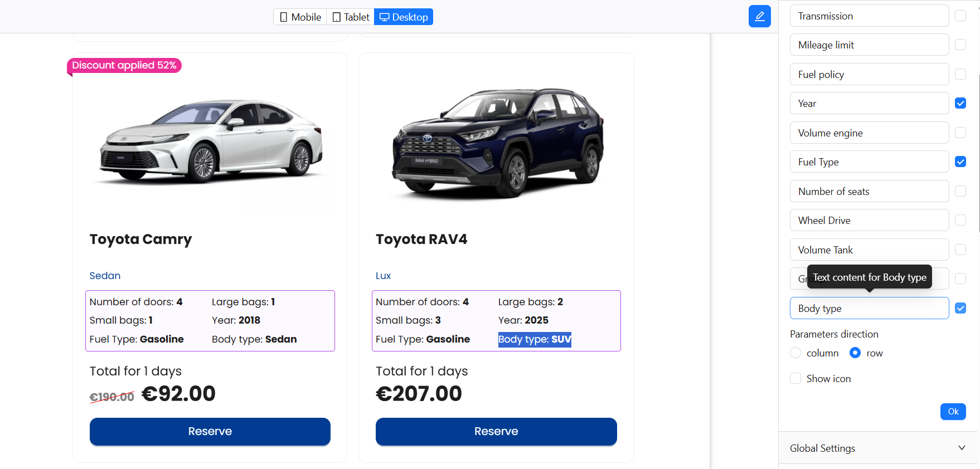
Task: Select column parameters direction
Action: click(x=795, y=353)
